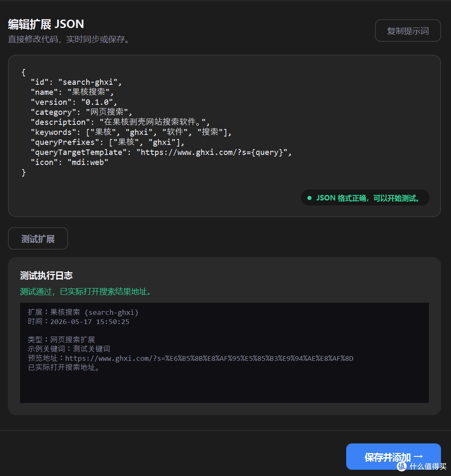This screenshot has width=451, height=476.
Task: Click the log line 示例关键词：测试关键词
Action: pyautogui.click(x=69, y=349)
